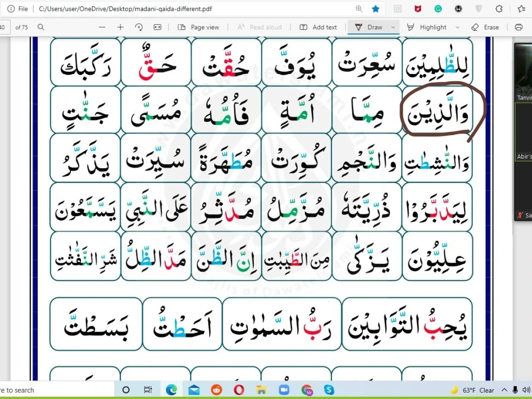Zoom out of the document
The height and width of the screenshot is (399, 532).
tap(102, 27)
